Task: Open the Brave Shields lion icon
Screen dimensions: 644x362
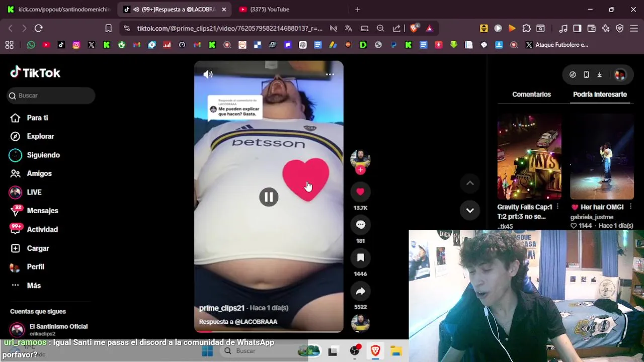Action: pyautogui.click(x=414, y=28)
